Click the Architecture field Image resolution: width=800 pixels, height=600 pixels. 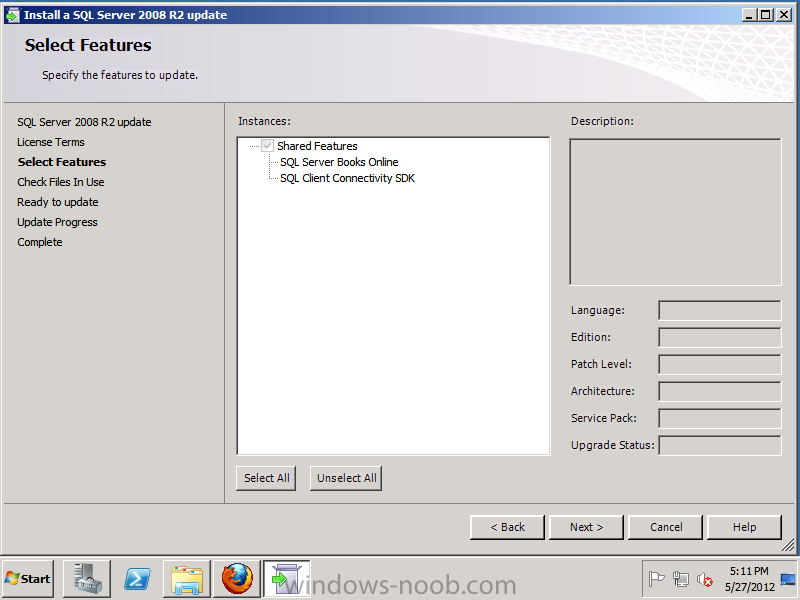(x=720, y=391)
